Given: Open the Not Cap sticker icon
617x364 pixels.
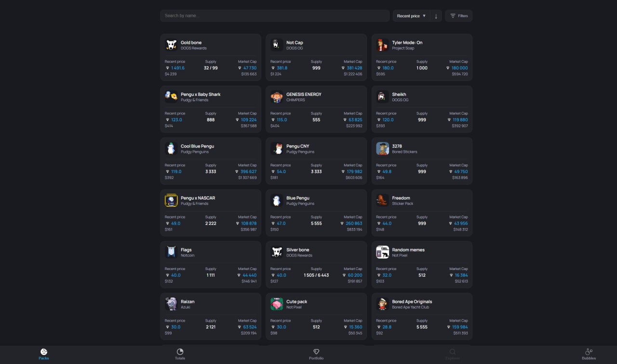Looking at the screenshot, I should (x=277, y=45).
